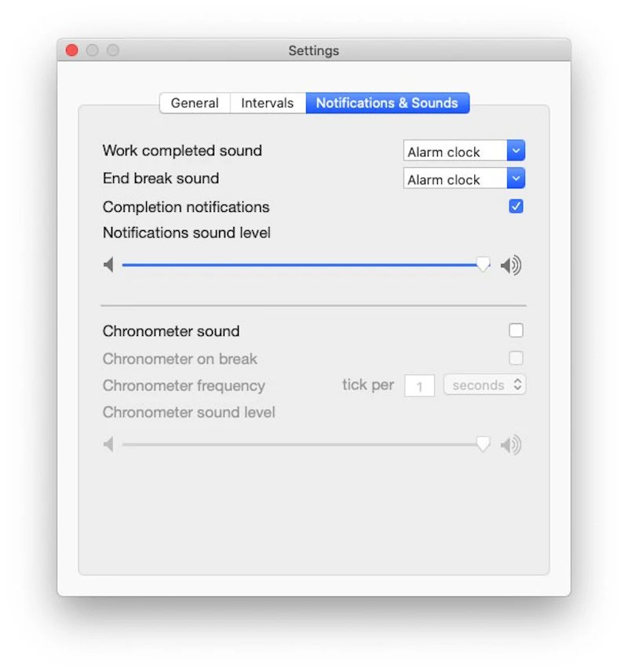Switch to the Intervals tab
Image resolution: width=628 pixels, height=672 pixels.
coord(268,103)
